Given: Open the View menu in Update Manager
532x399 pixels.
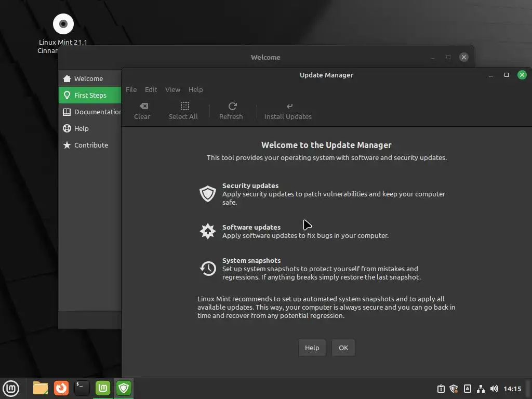Looking at the screenshot, I should pyautogui.click(x=172, y=89).
